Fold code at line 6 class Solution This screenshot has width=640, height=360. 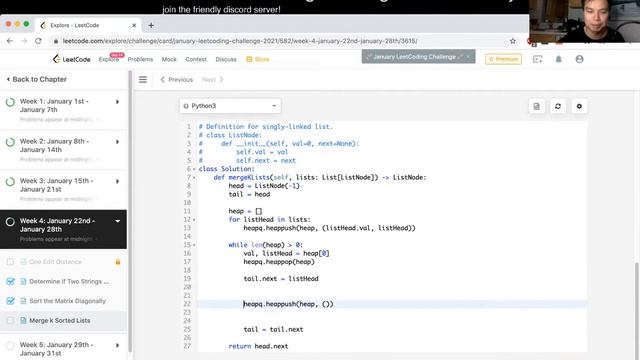point(194,169)
